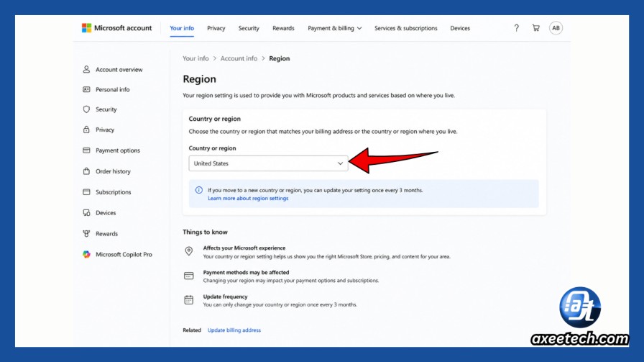Click the 'Related' label text
The image size is (644, 362).
click(x=192, y=330)
